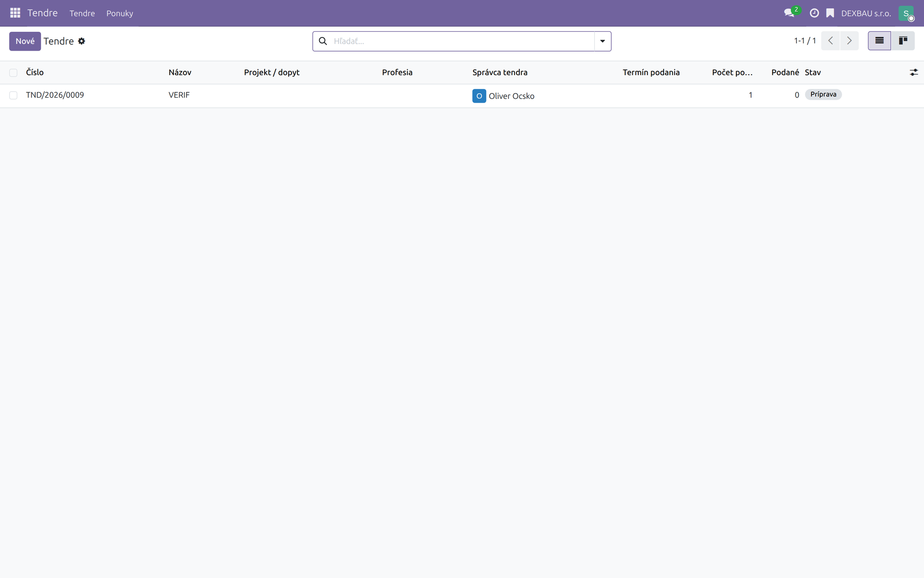Sort by Číslo column
Image resolution: width=924 pixels, height=578 pixels.
35,72
